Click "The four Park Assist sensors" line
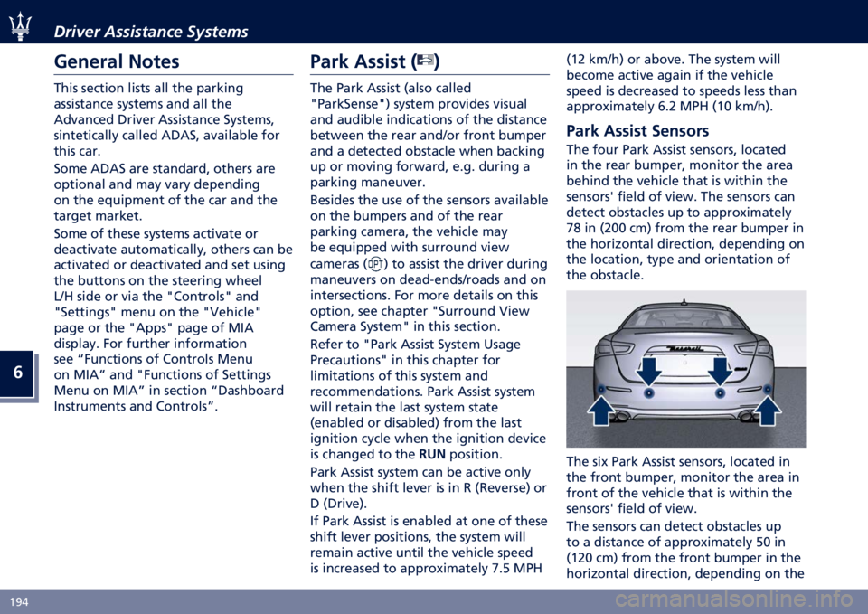The image size is (868, 614). (x=676, y=150)
